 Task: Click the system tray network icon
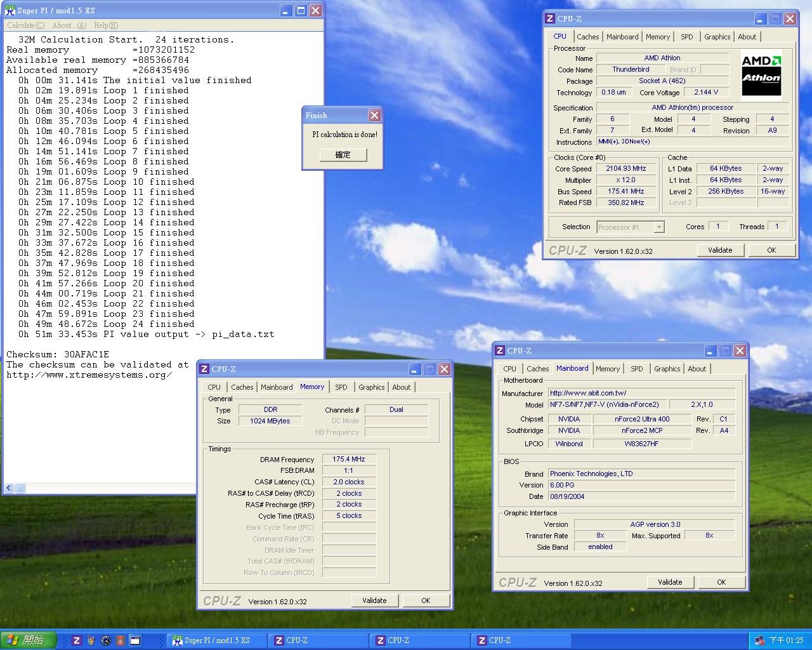[759, 640]
